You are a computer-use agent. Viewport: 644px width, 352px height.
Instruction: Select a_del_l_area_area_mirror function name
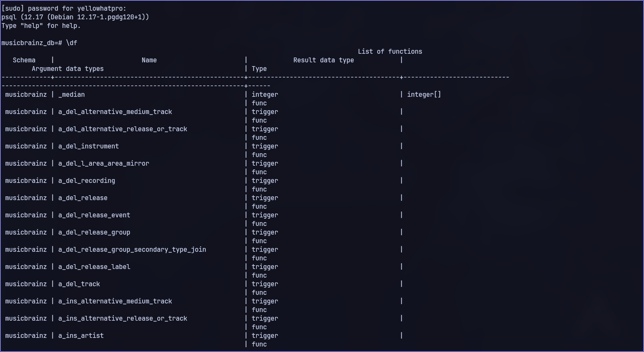(x=104, y=164)
